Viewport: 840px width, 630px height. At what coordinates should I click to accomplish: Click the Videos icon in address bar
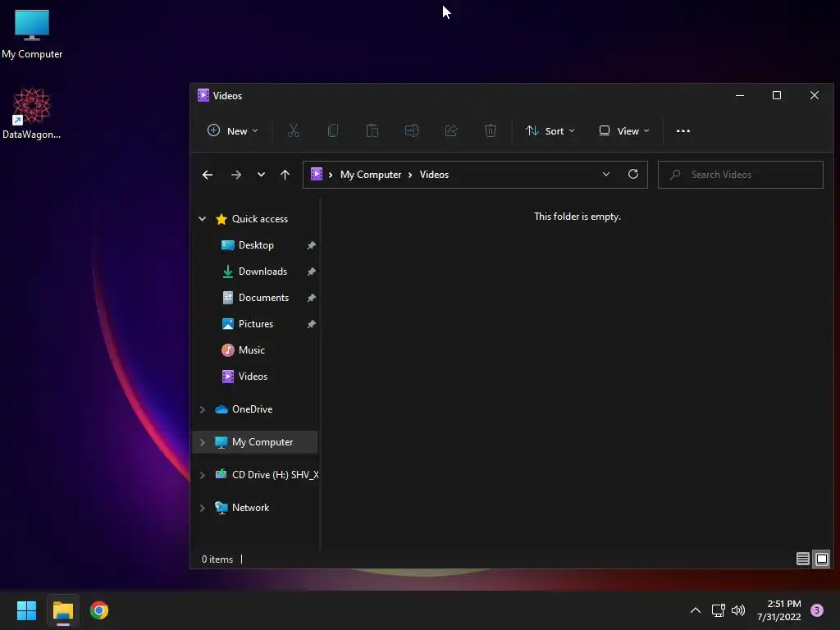(x=317, y=174)
